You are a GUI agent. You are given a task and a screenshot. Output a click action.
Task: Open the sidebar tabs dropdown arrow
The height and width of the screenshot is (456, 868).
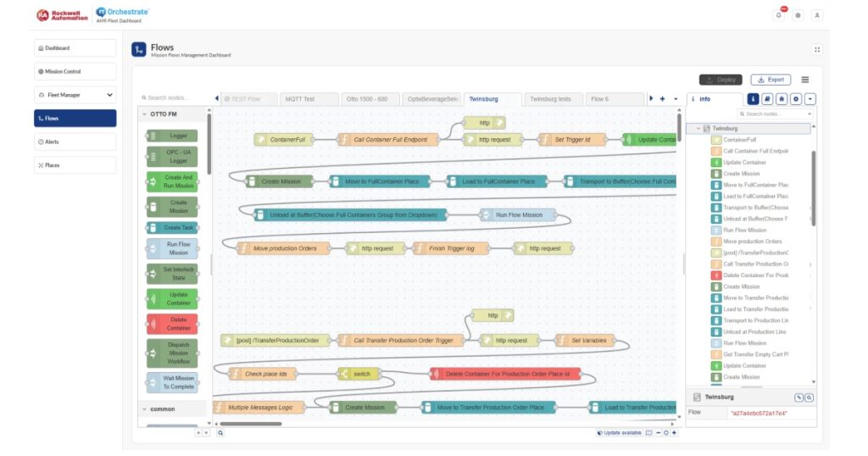(x=810, y=99)
